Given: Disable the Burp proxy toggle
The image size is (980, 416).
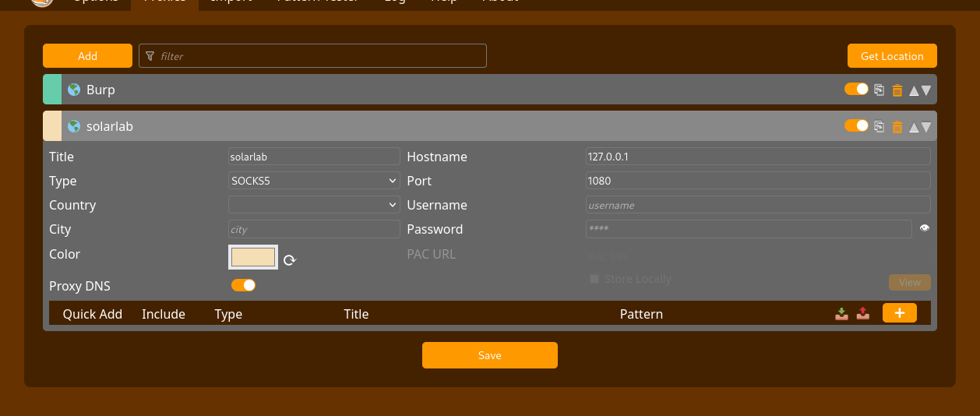Looking at the screenshot, I should click(856, 89).
